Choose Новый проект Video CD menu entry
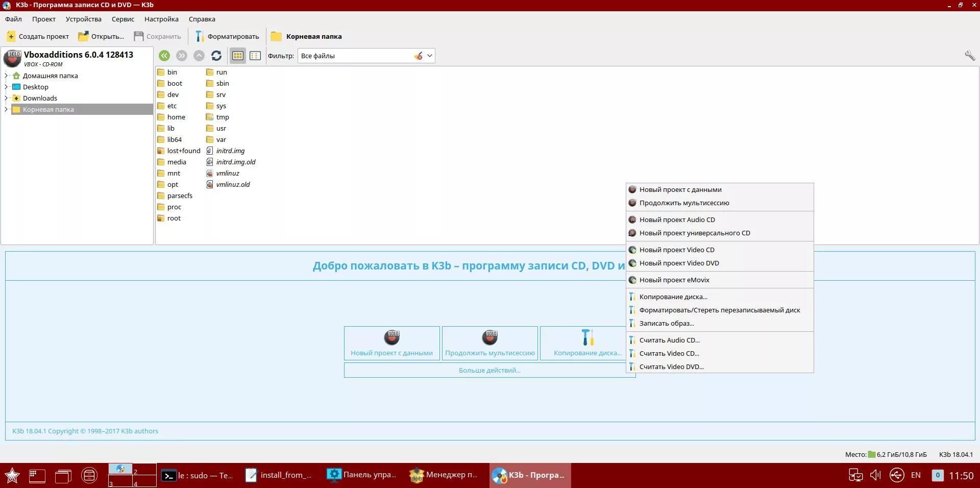 click(720, 250)
